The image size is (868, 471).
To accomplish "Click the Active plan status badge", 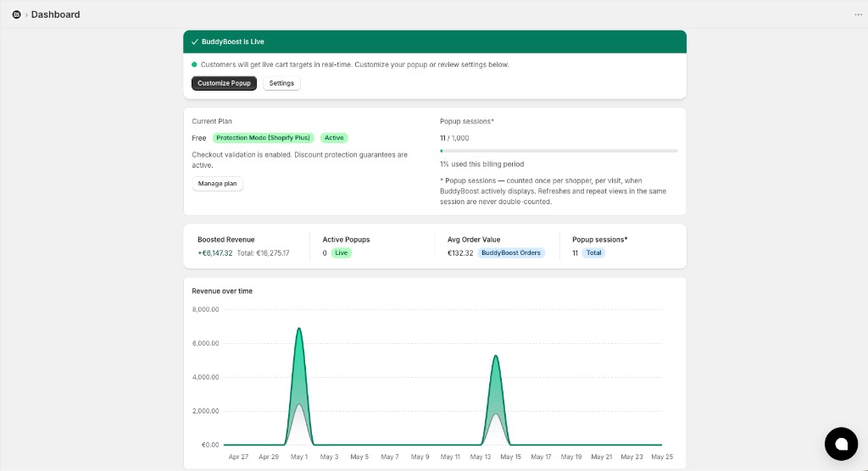I will pos(334,138).
